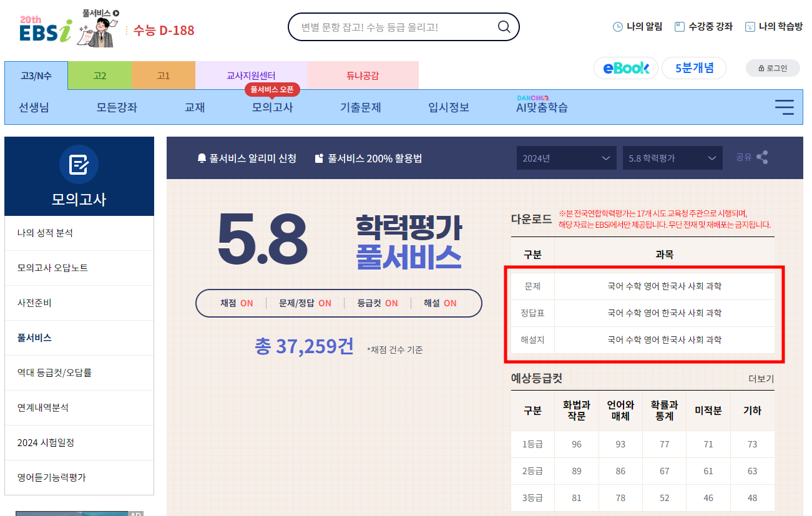This screenshot has width=812, height=516.
Task: Click the search magnifier icon
Action: pyautogui.click(x=504, y=27)
